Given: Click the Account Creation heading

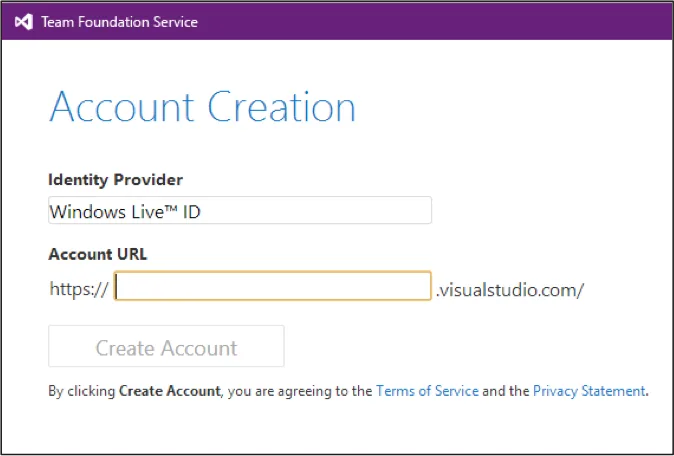Looking at the screenshot, I should coord(202,107).
